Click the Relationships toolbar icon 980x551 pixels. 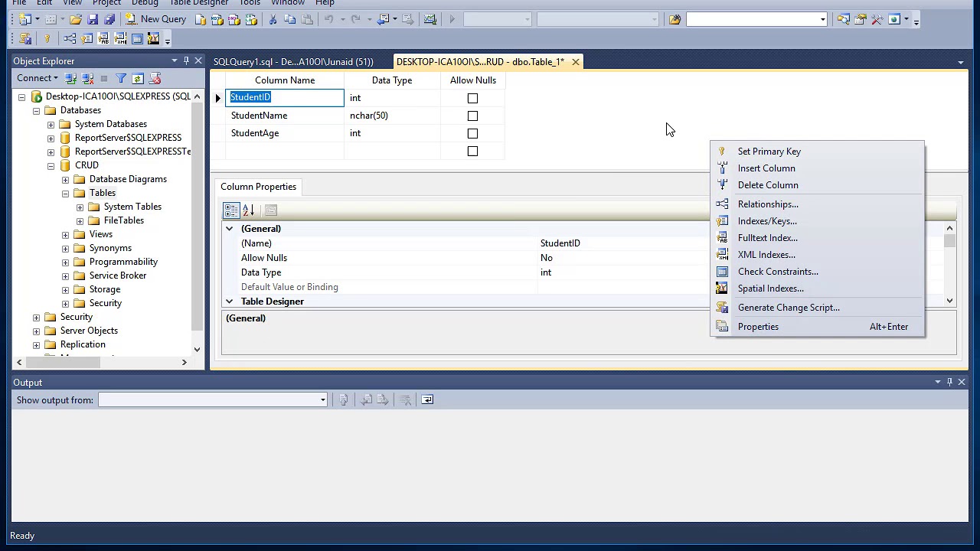[70, 38]
